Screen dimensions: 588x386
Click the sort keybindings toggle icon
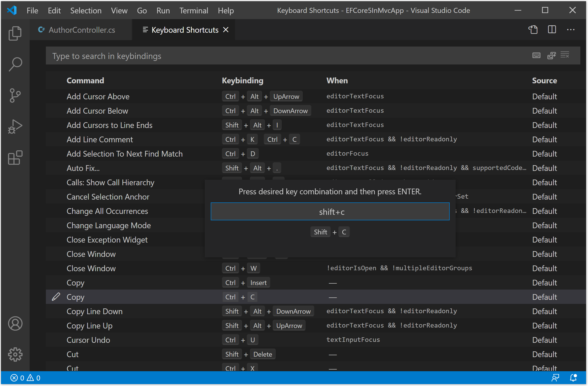point(552,56)
